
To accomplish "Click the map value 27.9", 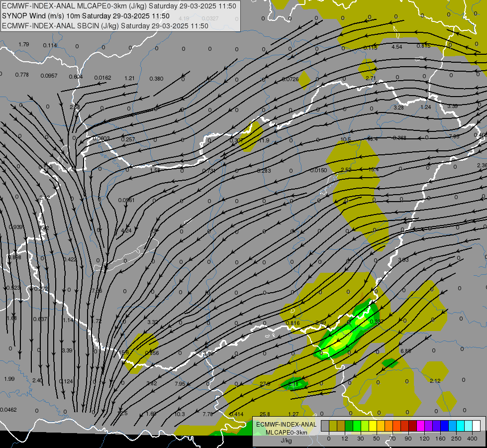I will coord(265,384).
